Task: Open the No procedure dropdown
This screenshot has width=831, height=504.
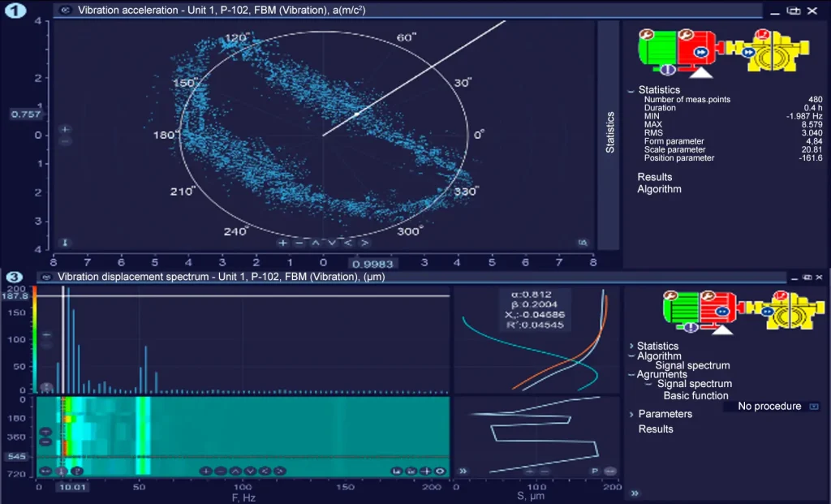Action: tap(769, 406)
